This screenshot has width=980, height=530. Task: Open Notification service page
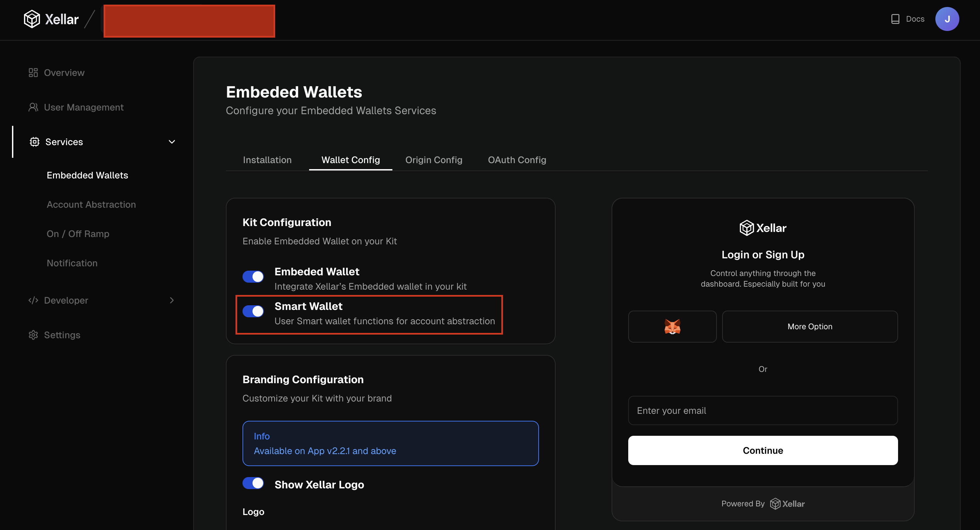click(72, 263)
